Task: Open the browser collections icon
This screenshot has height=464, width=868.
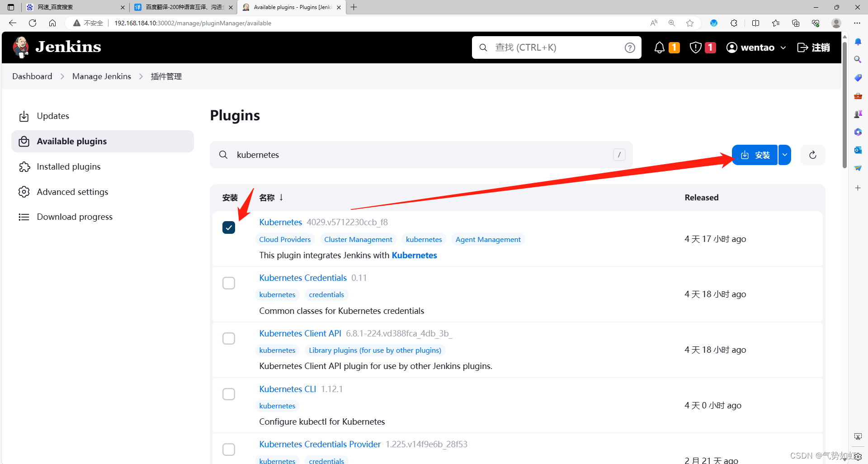Action: click(x=796, y=23)
